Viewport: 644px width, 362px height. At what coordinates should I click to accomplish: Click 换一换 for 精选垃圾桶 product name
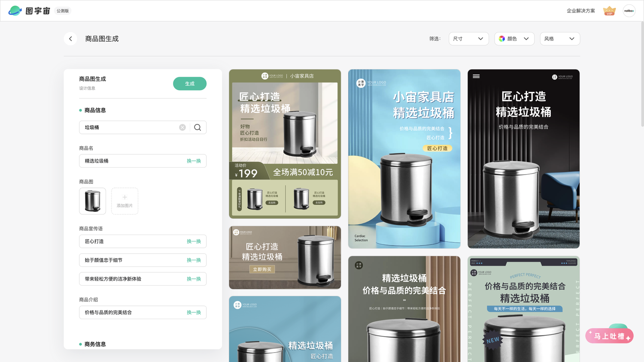point(194,161)
